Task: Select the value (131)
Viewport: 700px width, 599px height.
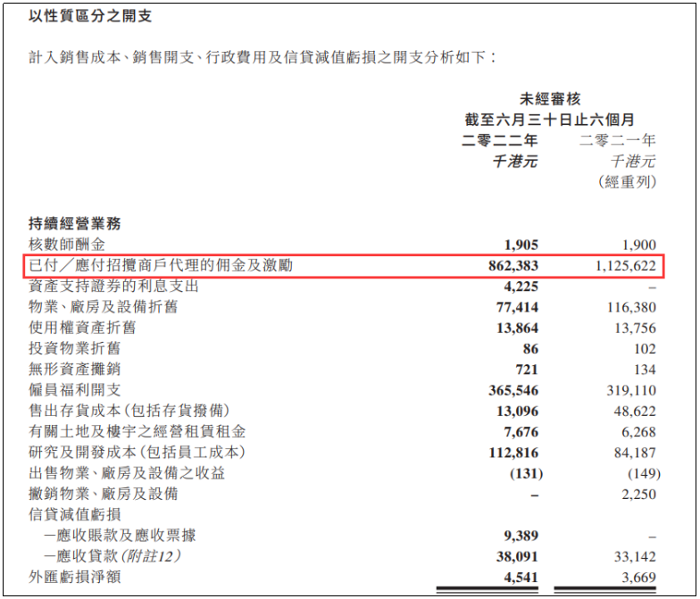Action: pos(527,473)
